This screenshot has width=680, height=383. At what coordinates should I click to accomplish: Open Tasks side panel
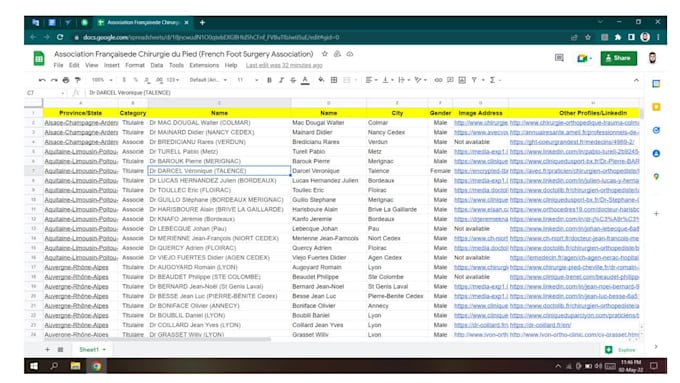(x=656, y=130)
